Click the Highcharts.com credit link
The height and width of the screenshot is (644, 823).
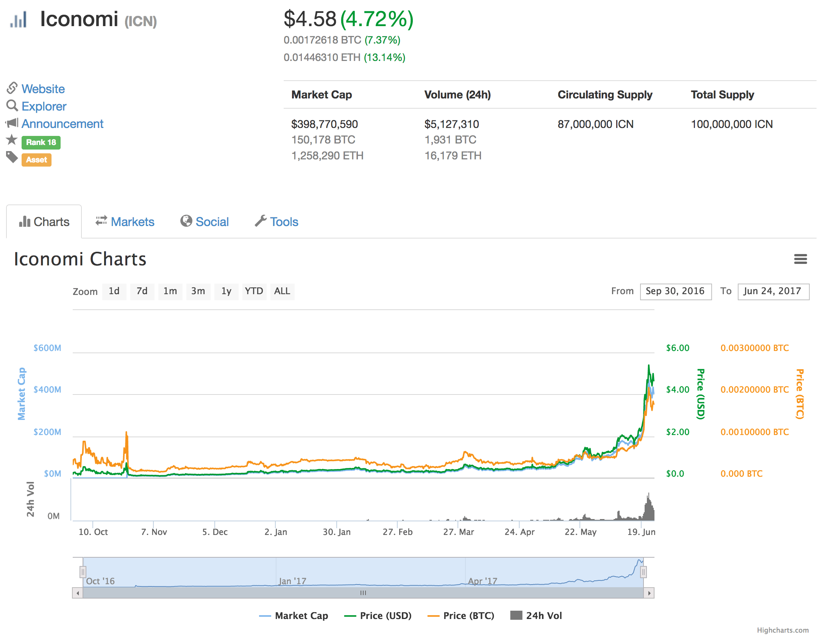coord(782,630)
